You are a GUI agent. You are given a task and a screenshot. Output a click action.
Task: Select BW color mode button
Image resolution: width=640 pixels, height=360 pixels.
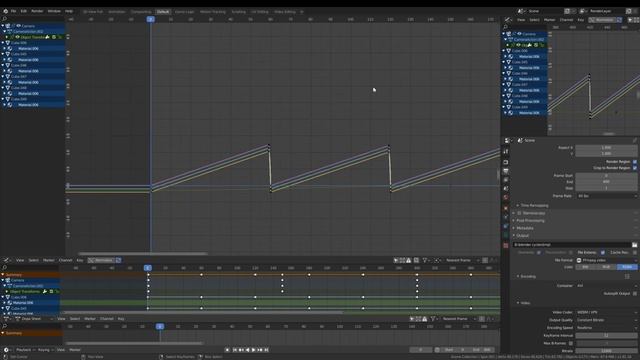pyautogui.click(x=586, y=267)
